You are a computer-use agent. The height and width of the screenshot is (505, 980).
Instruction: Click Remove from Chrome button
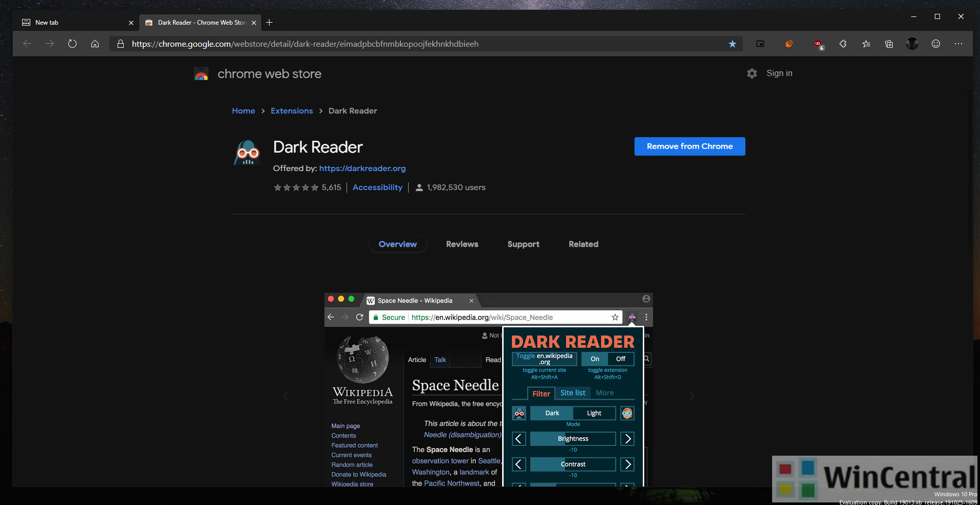(x=689, y=146)
